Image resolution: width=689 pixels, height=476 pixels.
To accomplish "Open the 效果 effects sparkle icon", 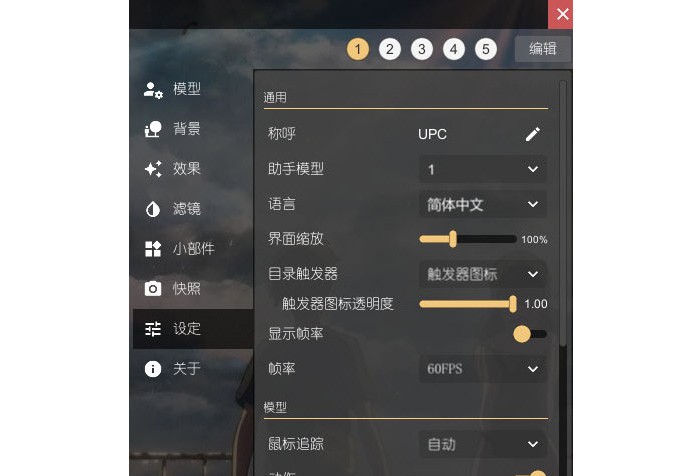I will point(153,169).
